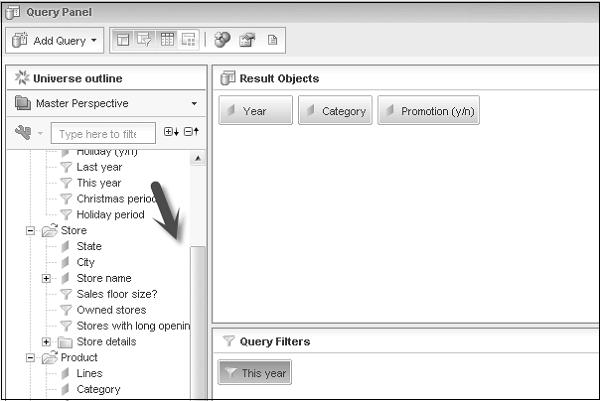Select the This year query filter
Viewport: 600px width, 401px height.
(x=255, y=372)
